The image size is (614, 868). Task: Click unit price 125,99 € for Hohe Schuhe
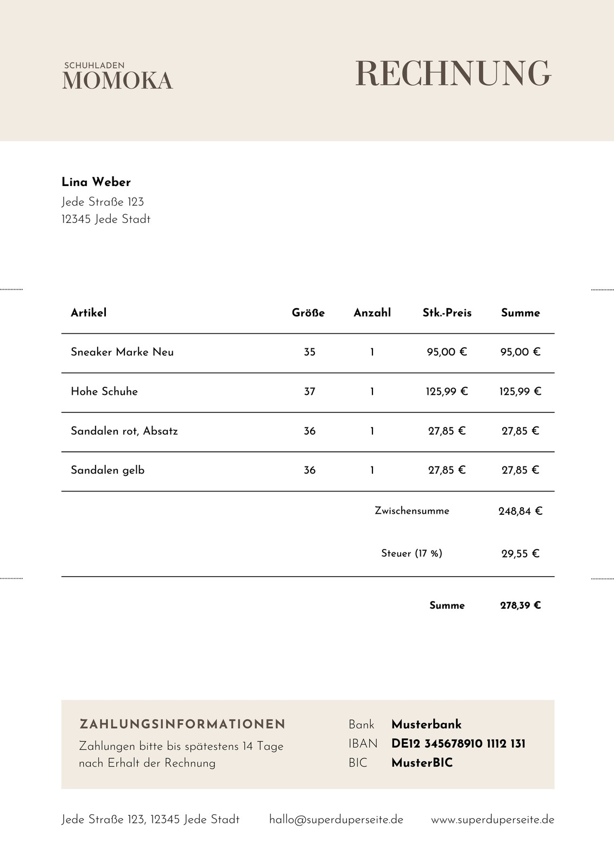coord(447,391)
